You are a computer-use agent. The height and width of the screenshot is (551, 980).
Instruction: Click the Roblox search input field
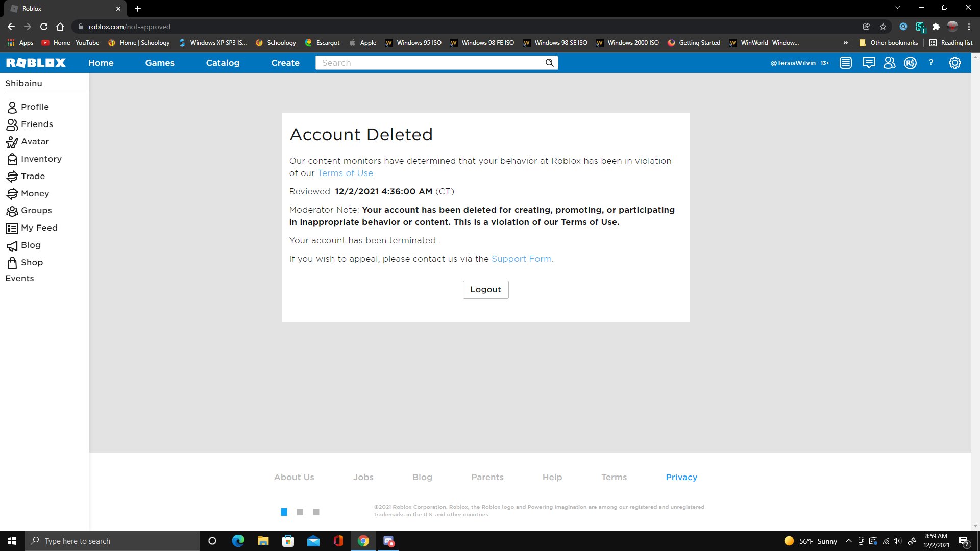click(x=429, y=63)
